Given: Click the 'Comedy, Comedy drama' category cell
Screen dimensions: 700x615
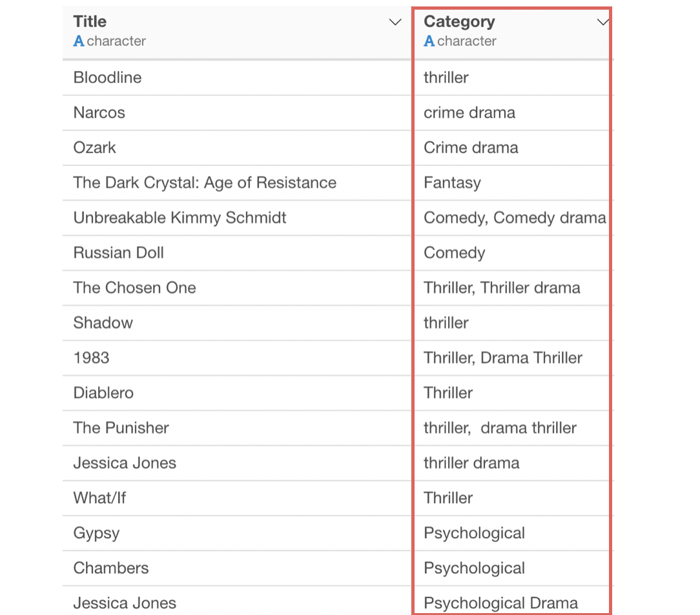Looking at the screenshot, I should pyautogui.click(x=513, y=218).
